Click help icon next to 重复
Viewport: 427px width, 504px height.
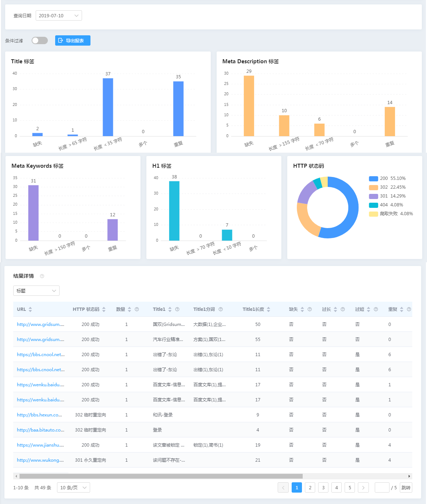[x=409, y=309]
